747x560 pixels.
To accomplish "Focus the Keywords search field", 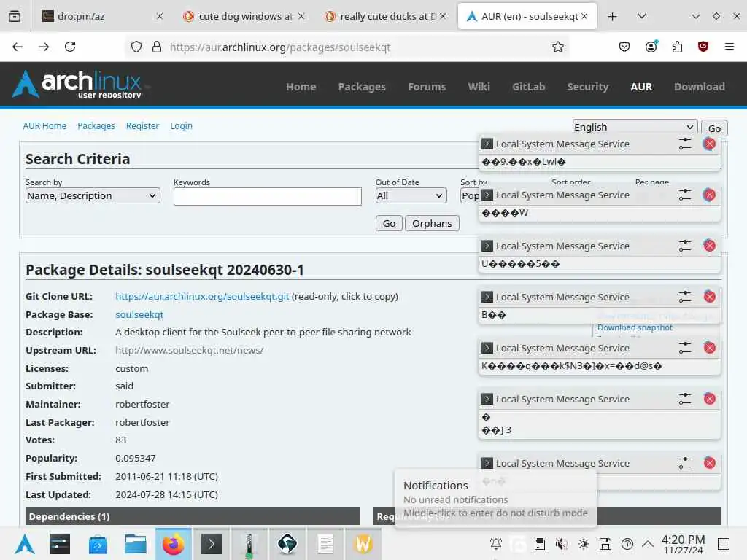I will pyautogui.click(x=267, y=196).
